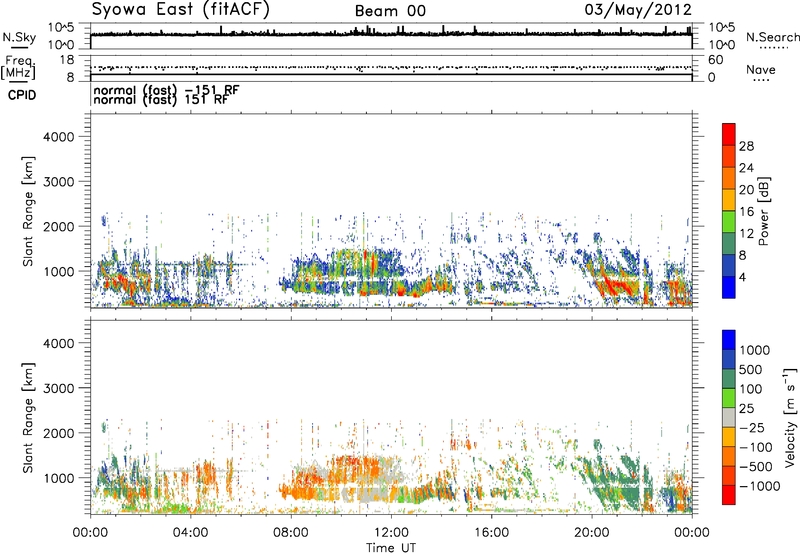Click the "10^0" label next to N.Search
The height and width of the screenshot is (554, 800).
point(721,45)
